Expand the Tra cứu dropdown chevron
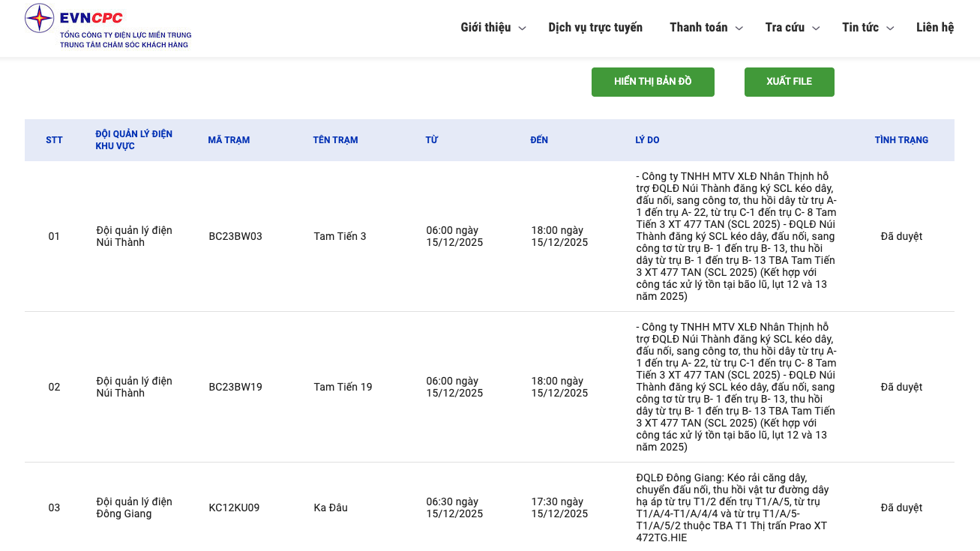The height and width of the screenshot is (551, 980). tap(816, 28)
